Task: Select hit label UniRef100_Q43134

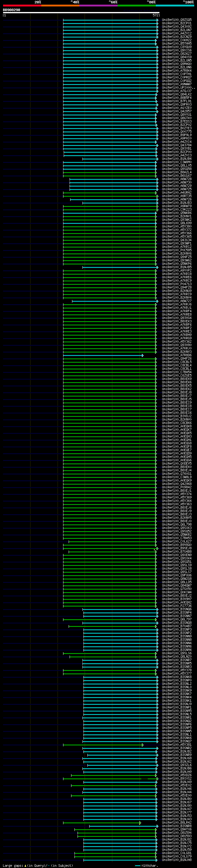Action: 177,240
